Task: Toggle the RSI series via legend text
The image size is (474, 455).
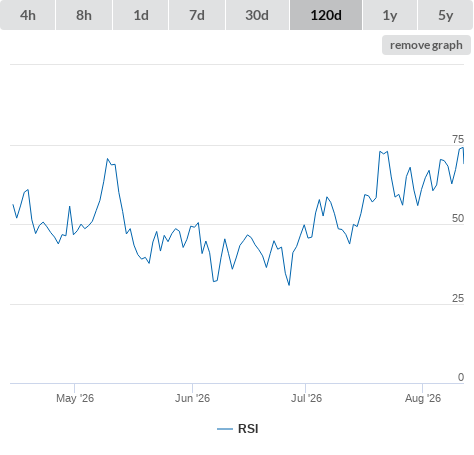Action: point(248,429)
